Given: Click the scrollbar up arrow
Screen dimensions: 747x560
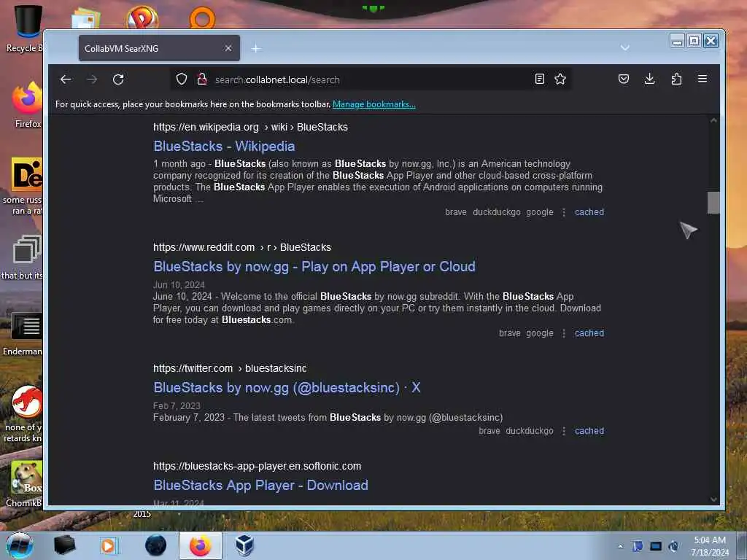Looking at the screenshot, I should coord(713,120).
